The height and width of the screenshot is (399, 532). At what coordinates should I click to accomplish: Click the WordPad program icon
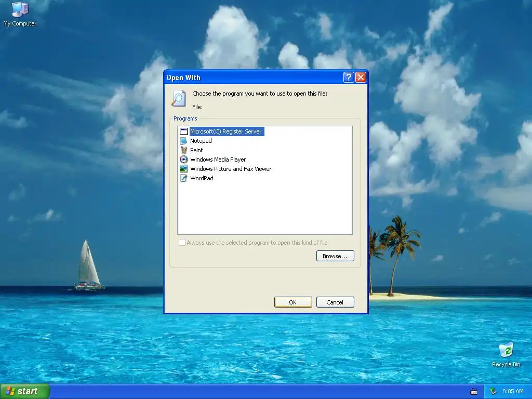pos(183,178)
